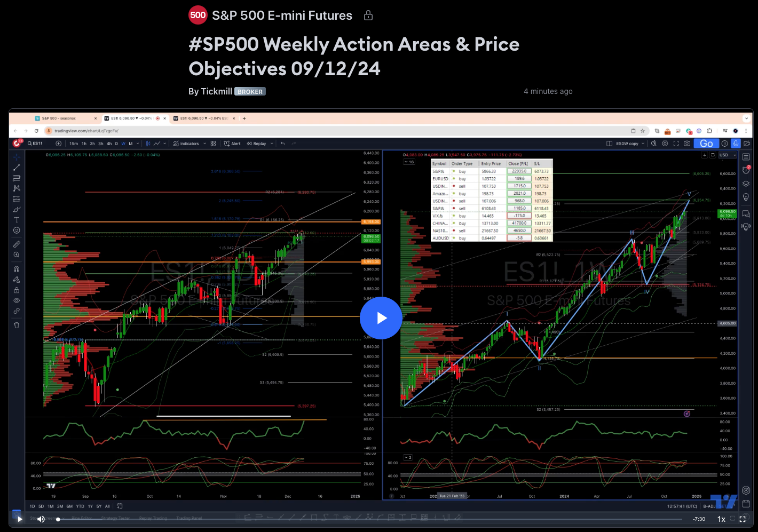Viewport: 758px width, 532px height.
Task: Open the ideas lightbulb icon
Action: [746, 197]
